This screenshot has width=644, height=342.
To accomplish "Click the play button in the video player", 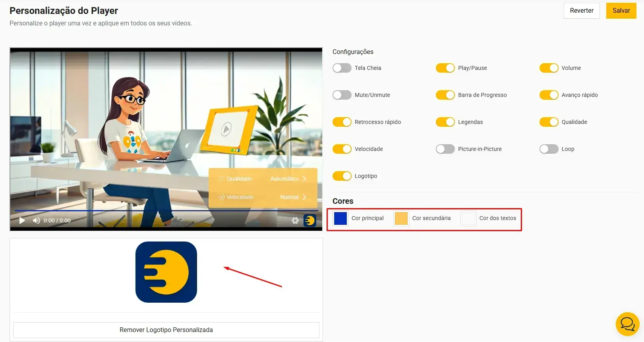I will [x=22, y=220].
